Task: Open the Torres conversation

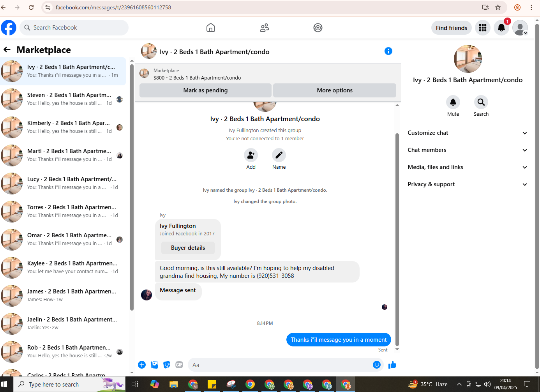Action: click(63, 212)
